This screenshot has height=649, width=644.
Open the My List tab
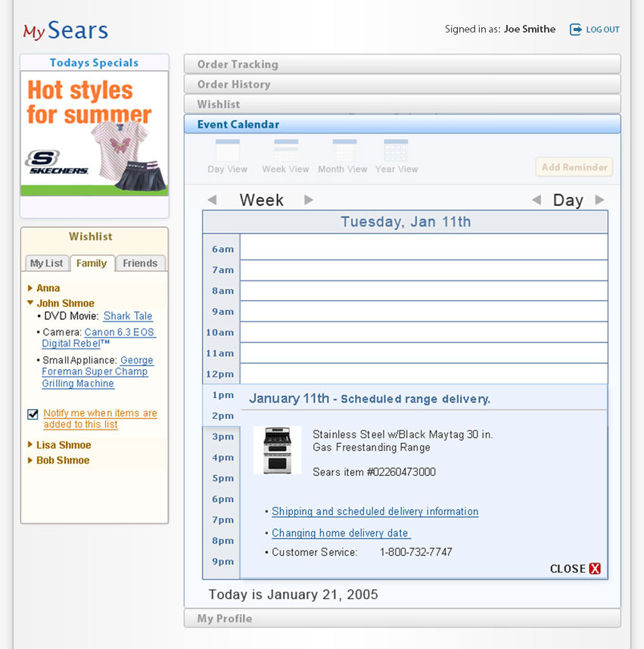click(46, 263)
